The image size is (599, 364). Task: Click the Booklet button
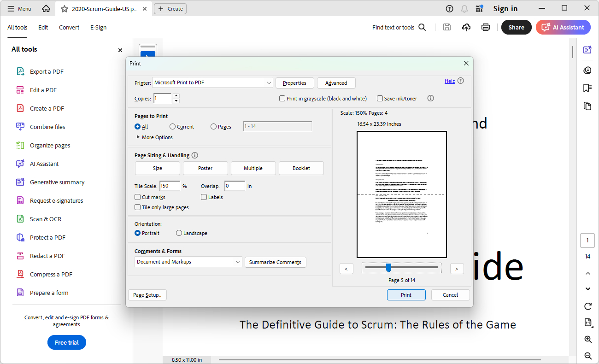301,168
